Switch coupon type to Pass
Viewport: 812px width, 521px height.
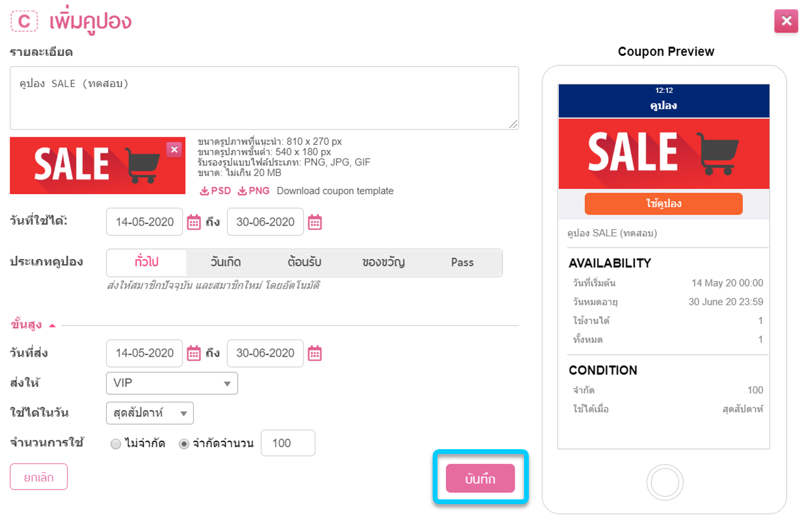coord(462,262)
